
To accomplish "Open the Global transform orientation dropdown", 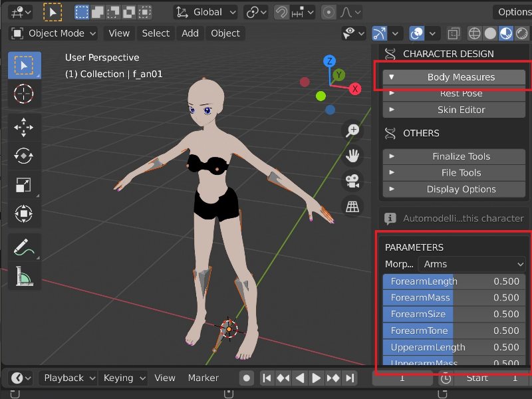I will point(207,12).
